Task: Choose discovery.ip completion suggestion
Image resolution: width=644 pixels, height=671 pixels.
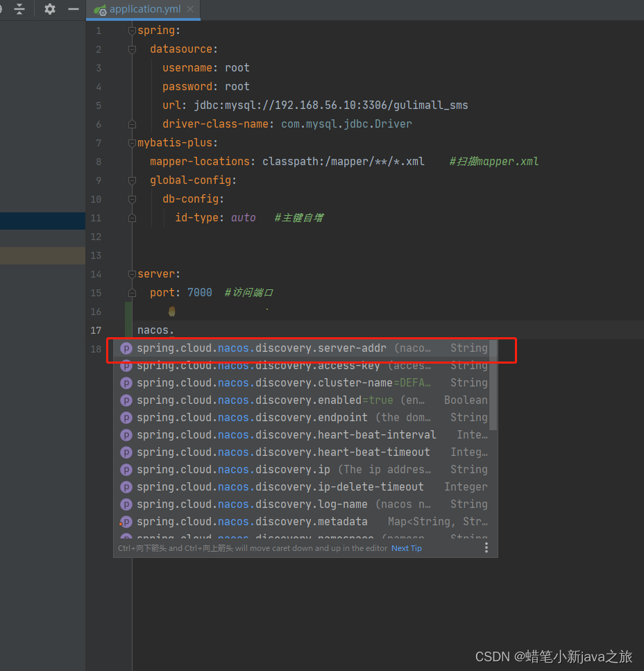Action: tap(302, 470)
